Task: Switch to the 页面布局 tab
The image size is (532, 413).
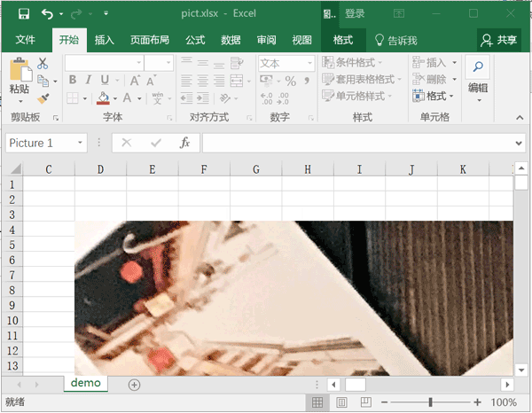Action: pyautogui.click(x=152, y=40)
